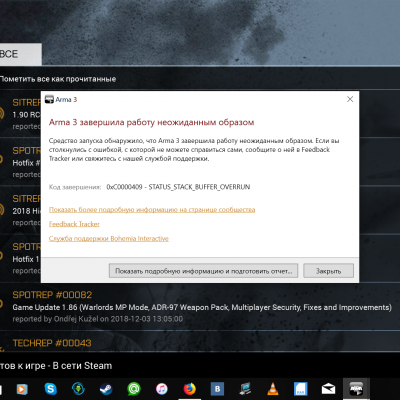Open Steam from the taskbar
The width and height of the screenshot is (400, 400).
pos(106,389)
